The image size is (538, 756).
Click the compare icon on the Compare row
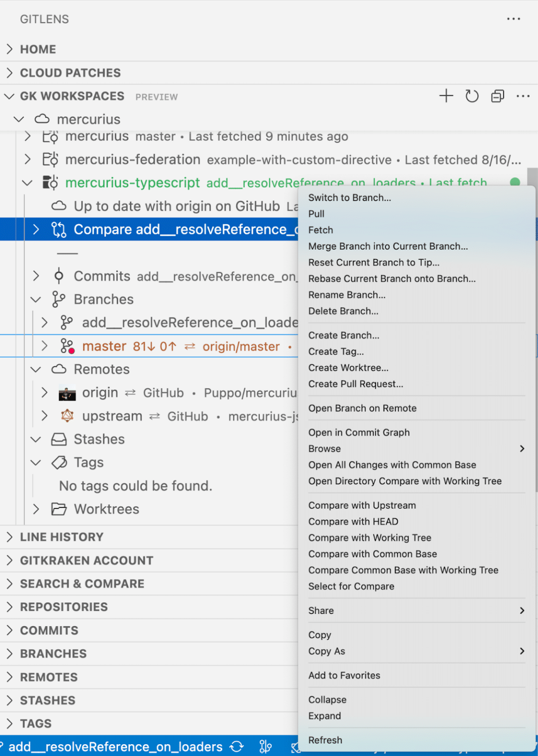pyautogui.click(x=59, y=229)
